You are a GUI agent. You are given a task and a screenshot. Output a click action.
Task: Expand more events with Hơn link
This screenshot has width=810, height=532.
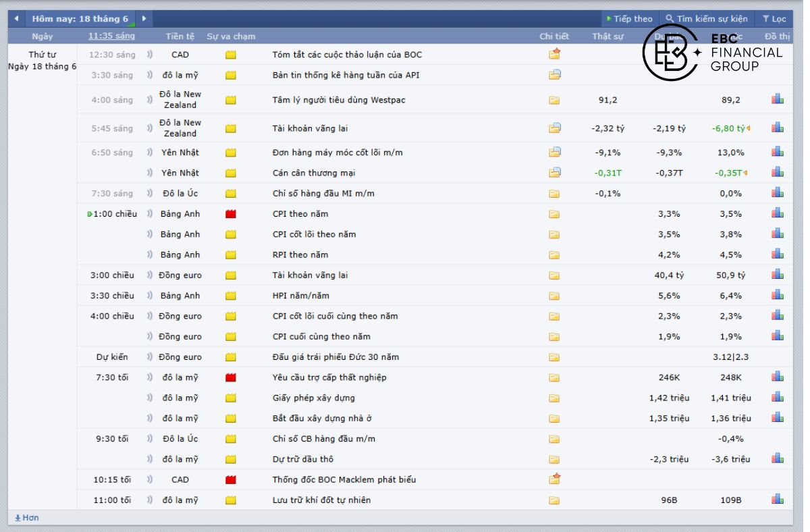27,518
